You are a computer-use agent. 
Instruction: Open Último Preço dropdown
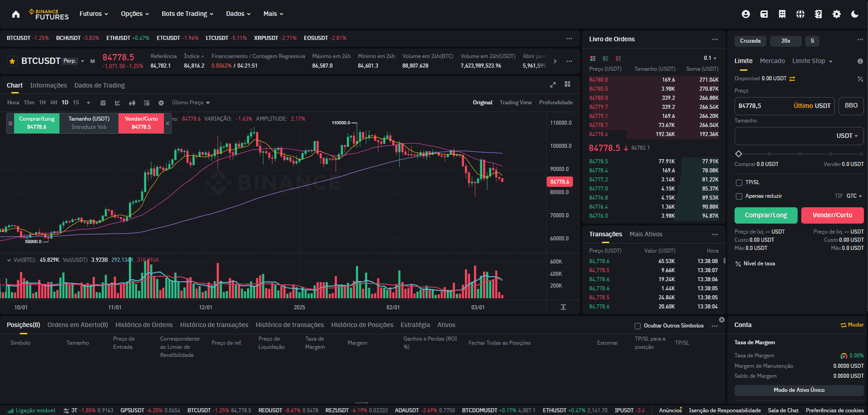pyautogui.click(x=191, y=103)
